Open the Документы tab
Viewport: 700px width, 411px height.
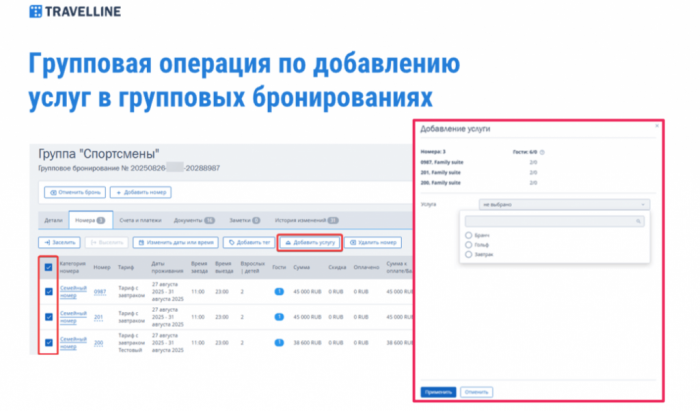point(194,220)
